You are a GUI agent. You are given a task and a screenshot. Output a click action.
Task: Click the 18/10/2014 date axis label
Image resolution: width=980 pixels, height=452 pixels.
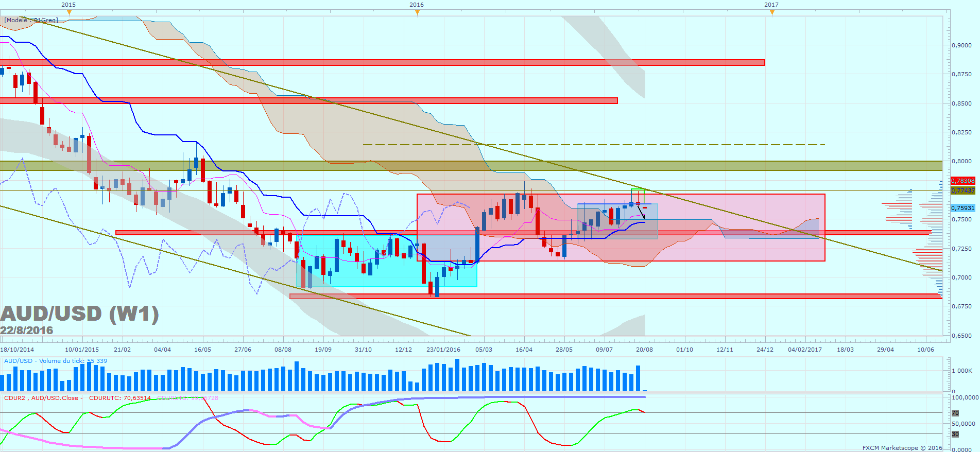[x=17, y=350]
